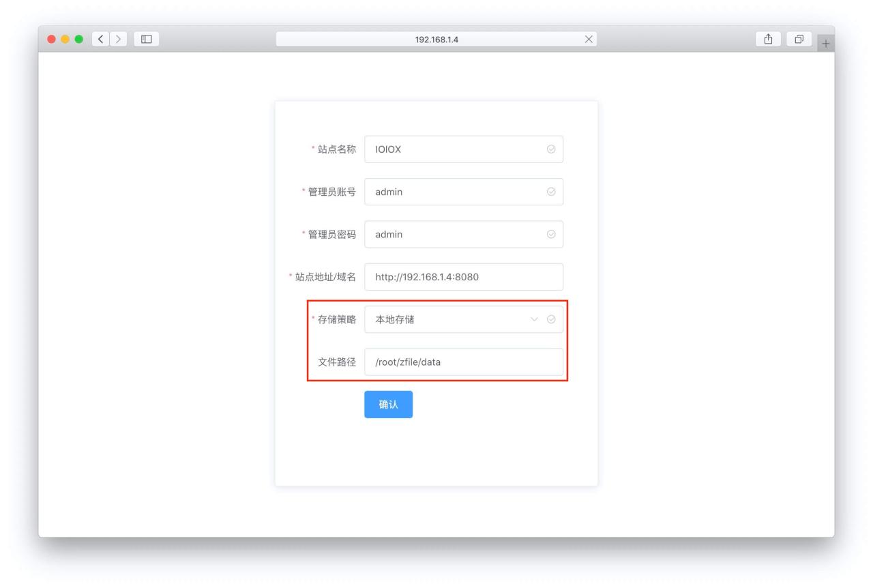Image resolution: width=873 pixels, height=588 pixels.
Task: Click the checkmark icon in 存储策略 field
Action: click(x=551, y=319)
